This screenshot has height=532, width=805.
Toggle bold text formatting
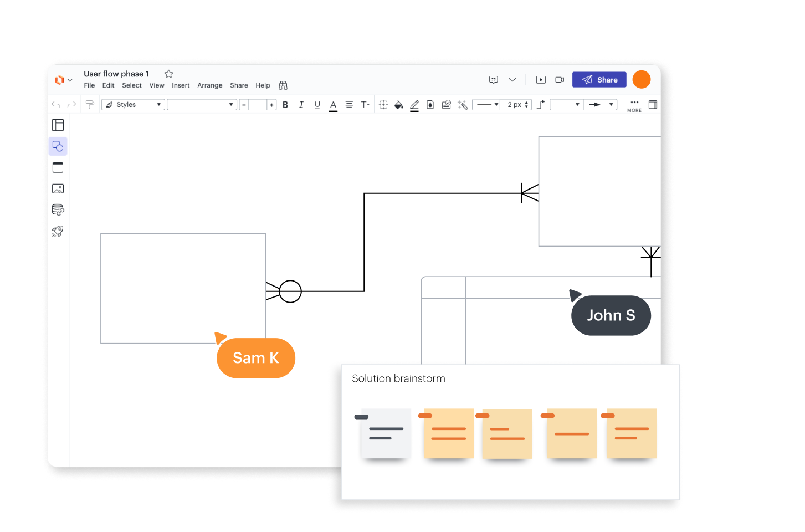[x=285, y=105]
